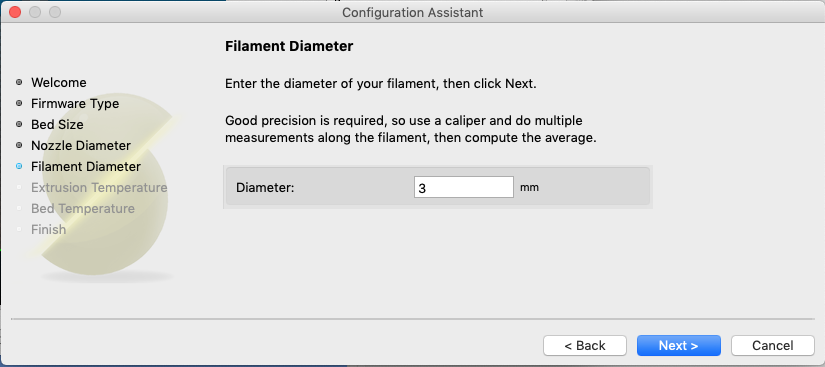Select the Welcome step in sidebar
The height and width of the screenshot is (367, 825).
[58, 83]
